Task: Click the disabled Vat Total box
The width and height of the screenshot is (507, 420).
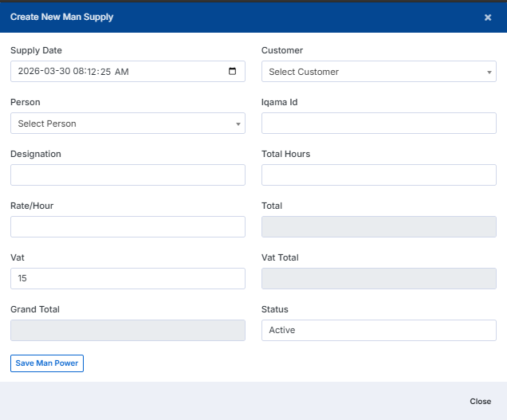Action: pyautogui.click(x=379, y=278)
